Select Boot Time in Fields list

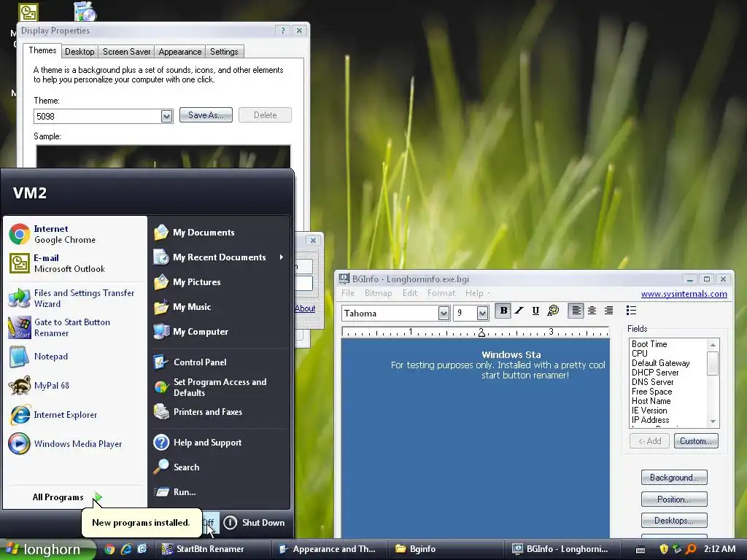point(649,344)
